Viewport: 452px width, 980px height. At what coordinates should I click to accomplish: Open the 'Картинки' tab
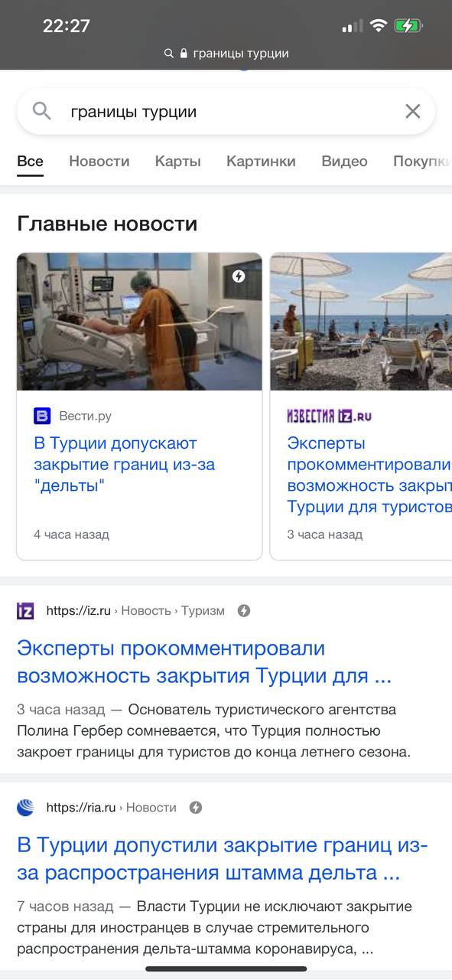coord(261,162)
